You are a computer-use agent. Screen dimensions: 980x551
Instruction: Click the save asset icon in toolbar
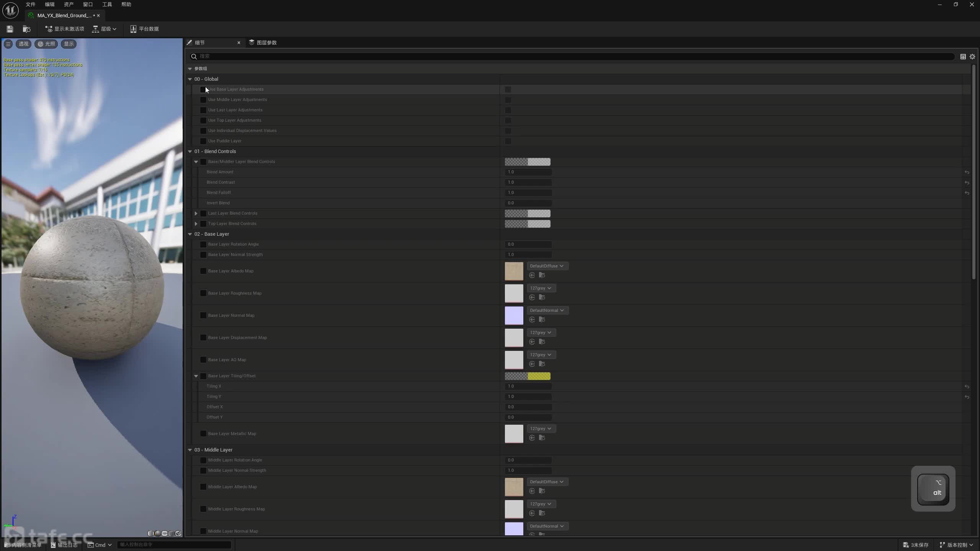10,29
